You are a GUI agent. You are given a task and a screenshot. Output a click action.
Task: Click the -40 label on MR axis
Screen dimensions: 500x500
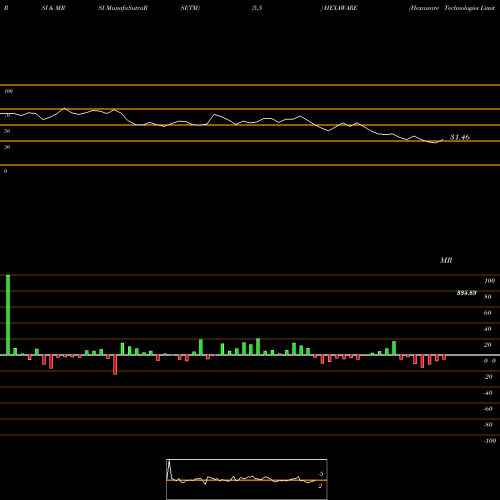coord(488,393)
